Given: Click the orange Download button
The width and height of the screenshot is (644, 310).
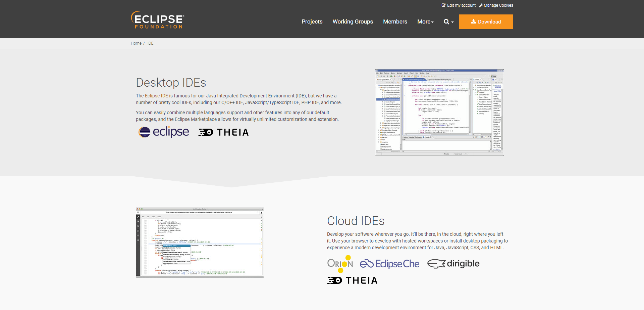Looking at the screenshot, I should click(486, 21).
